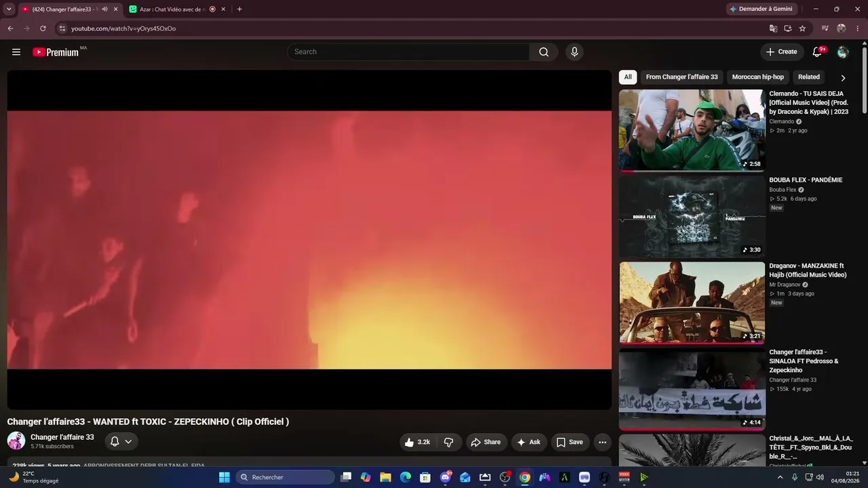This screenshot has height=488, width=868.
Task: Open a new browser tab
Action: 239,9
